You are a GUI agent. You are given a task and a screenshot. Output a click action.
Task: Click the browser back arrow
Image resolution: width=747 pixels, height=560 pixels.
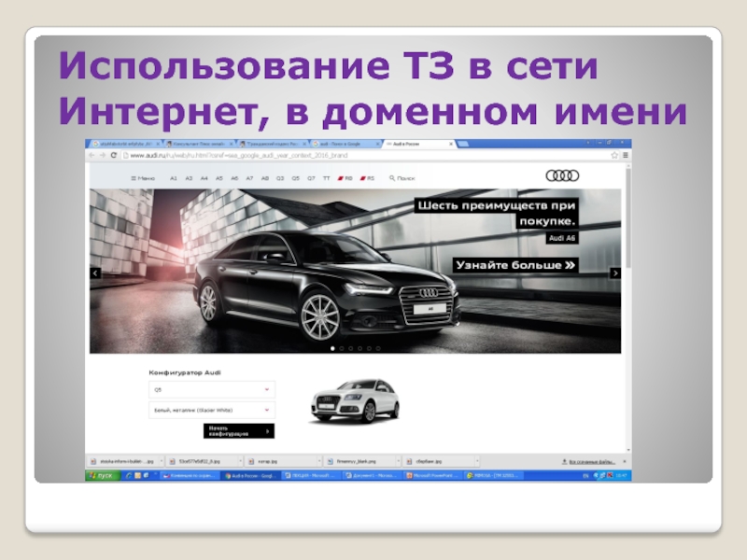pos(92,155)
